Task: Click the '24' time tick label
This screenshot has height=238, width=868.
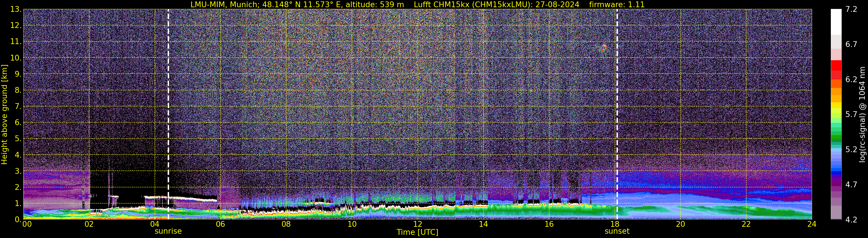Action: pyautogui.click(x=812, y=224)
